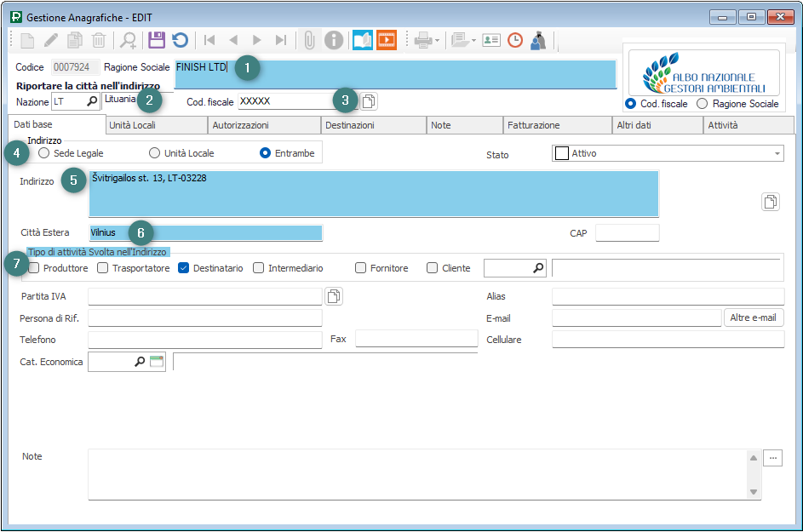
Task: Open the Cat. Economica lookup magnifier
Action: click(140, 362)
